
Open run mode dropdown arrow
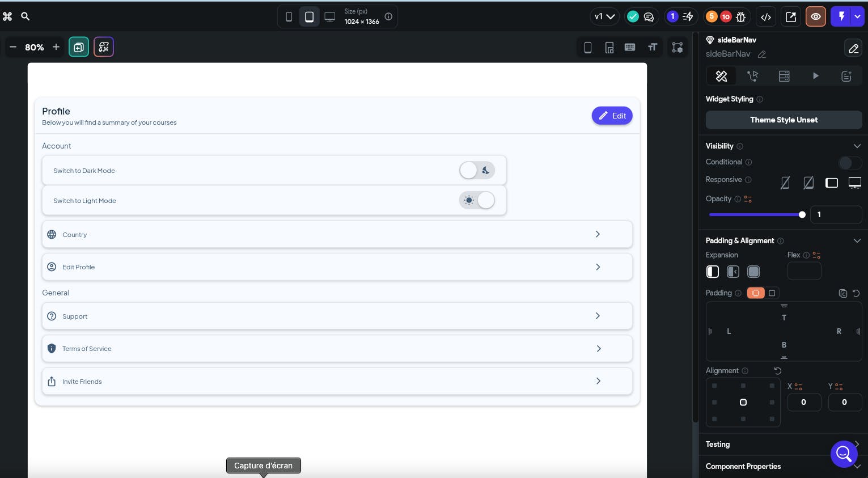coord(857,16)
